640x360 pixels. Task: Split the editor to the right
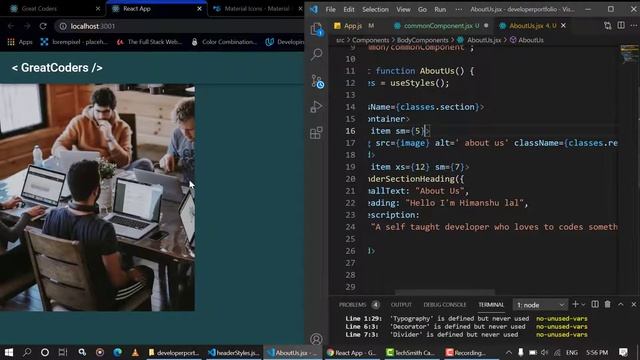pyautogui.click(x=621, y=25)
